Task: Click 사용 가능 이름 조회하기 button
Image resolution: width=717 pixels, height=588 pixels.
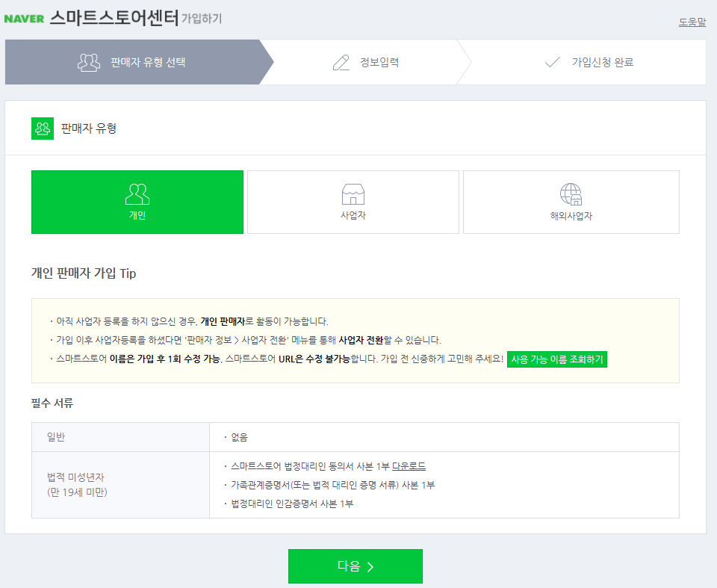Action: click(557, 359)
